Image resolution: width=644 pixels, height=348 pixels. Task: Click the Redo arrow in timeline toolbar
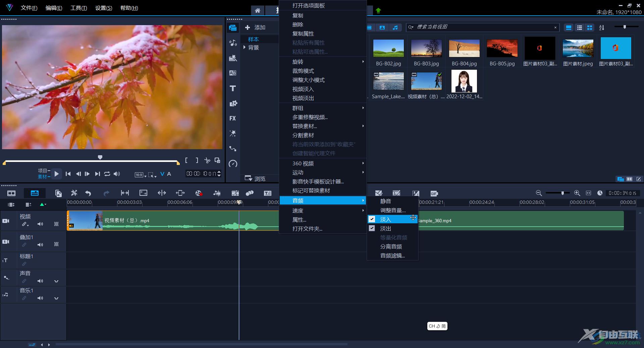pyautogui.click(x=106, y=193)
